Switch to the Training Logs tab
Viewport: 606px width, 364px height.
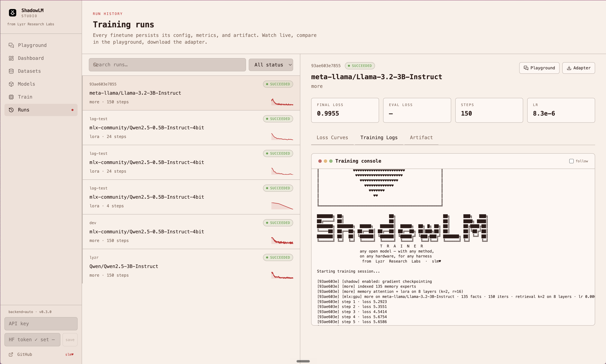pyautogui.click(x=379, y=138)
